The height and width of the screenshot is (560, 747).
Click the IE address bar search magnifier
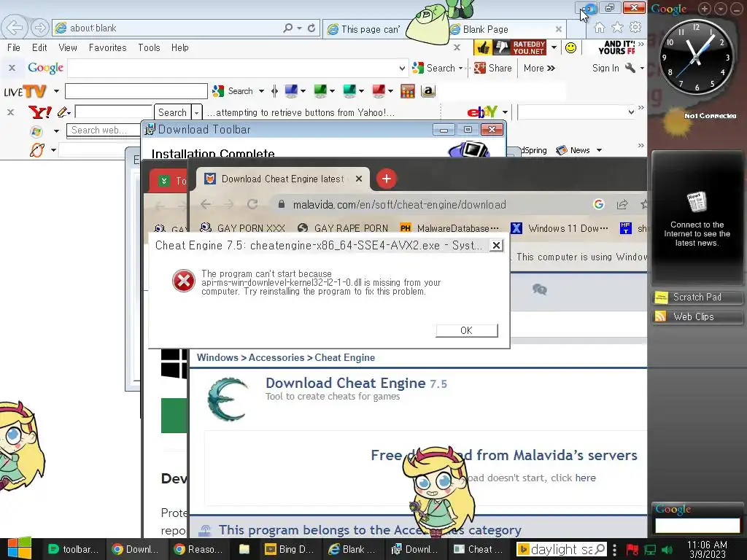tap(287, 28)
